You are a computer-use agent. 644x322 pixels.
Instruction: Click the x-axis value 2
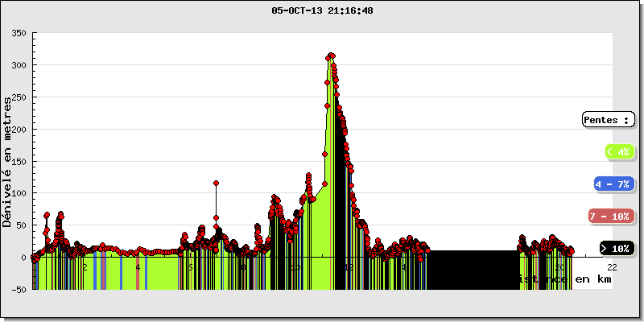pos(85,267)
